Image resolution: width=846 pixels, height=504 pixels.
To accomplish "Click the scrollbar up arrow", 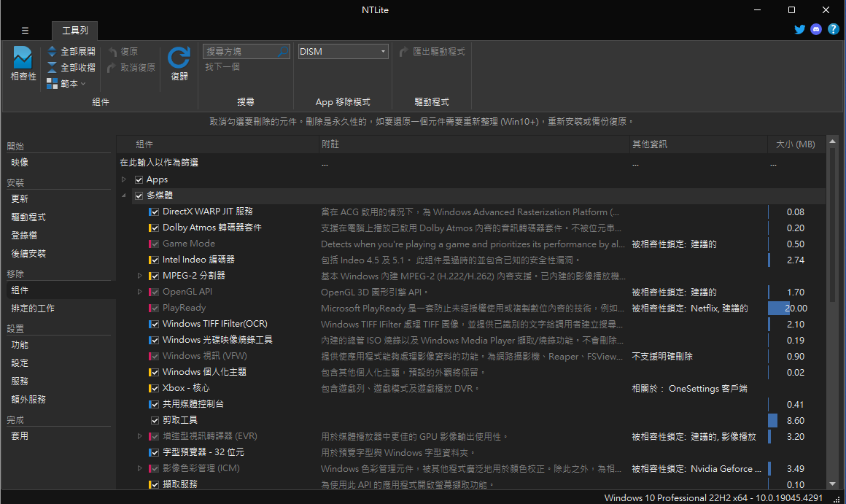I will 833,141.
